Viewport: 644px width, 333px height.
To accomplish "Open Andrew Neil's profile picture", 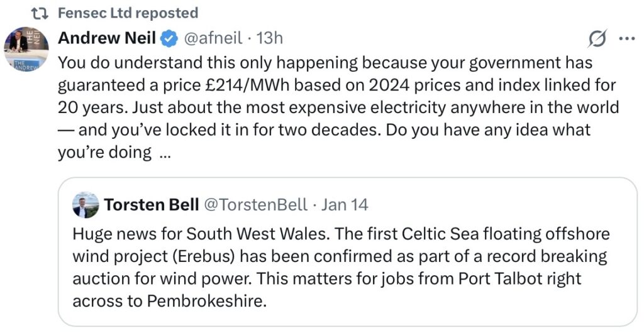I will point(26,49).
